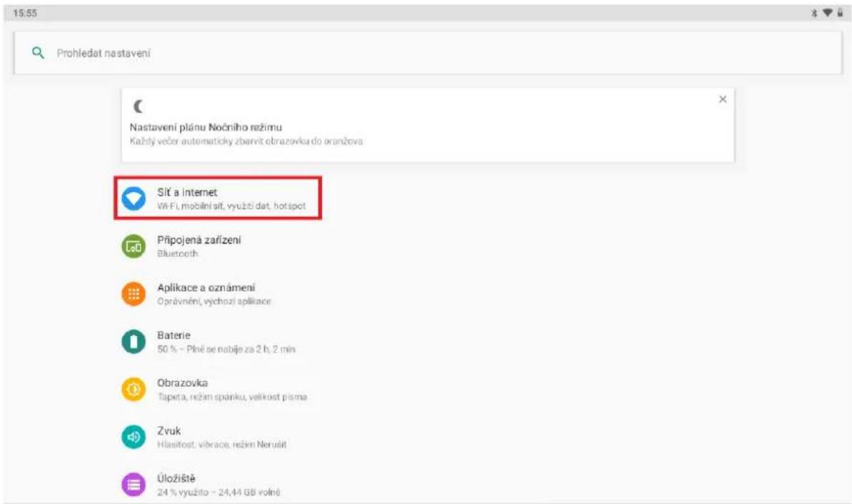Click the purple storage icon
This screenshot has height=504, width=852.
(133, 485)
